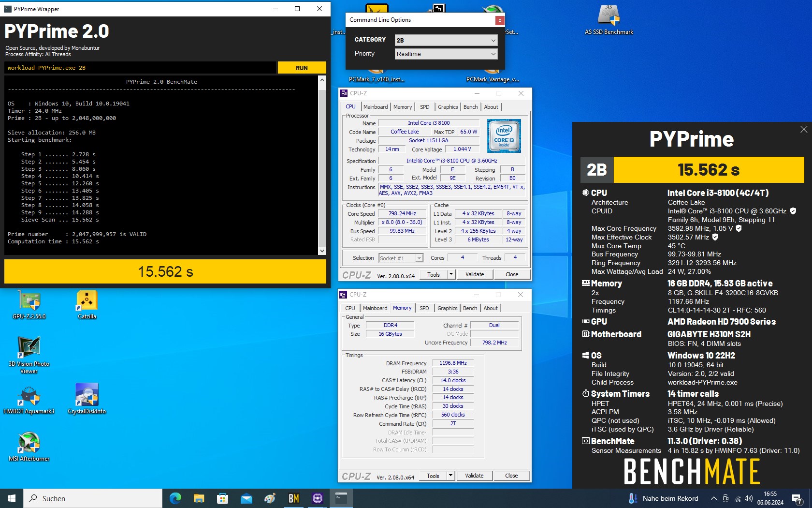The image size is (812, 508).
Task: Click the volume speaker tray icon
Action: pyautogui.click(x=749, y=498)
